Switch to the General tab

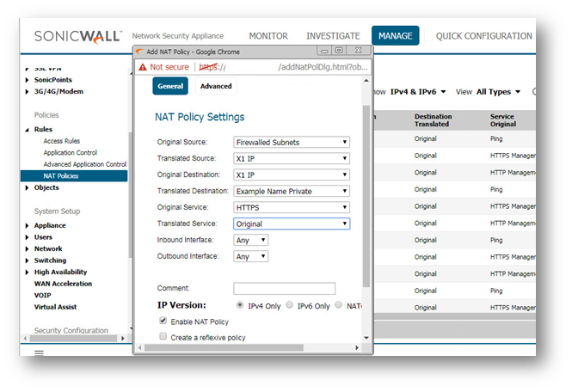tap(170, 86)
